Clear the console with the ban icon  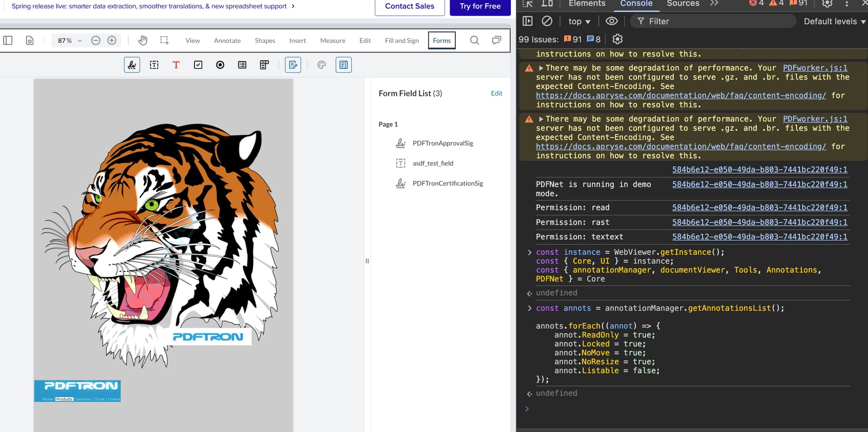click(x=547, y=21)
